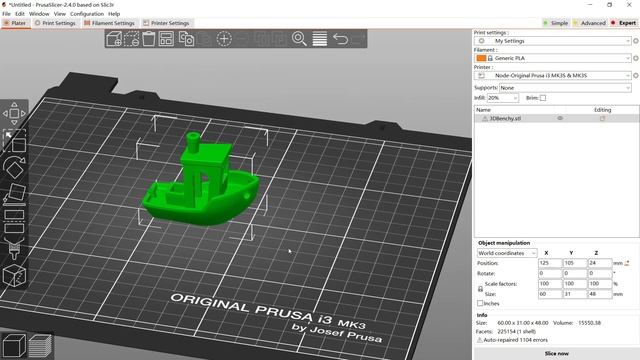This screenshot has height=360, width=640.
Task: Select the Move gizmo tool
Action: coord(14,113)
